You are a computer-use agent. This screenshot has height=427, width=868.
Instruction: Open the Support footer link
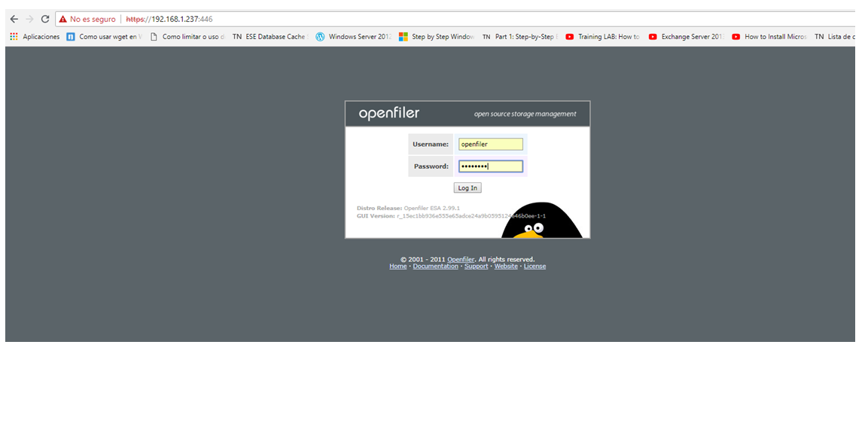coord(476,267)
